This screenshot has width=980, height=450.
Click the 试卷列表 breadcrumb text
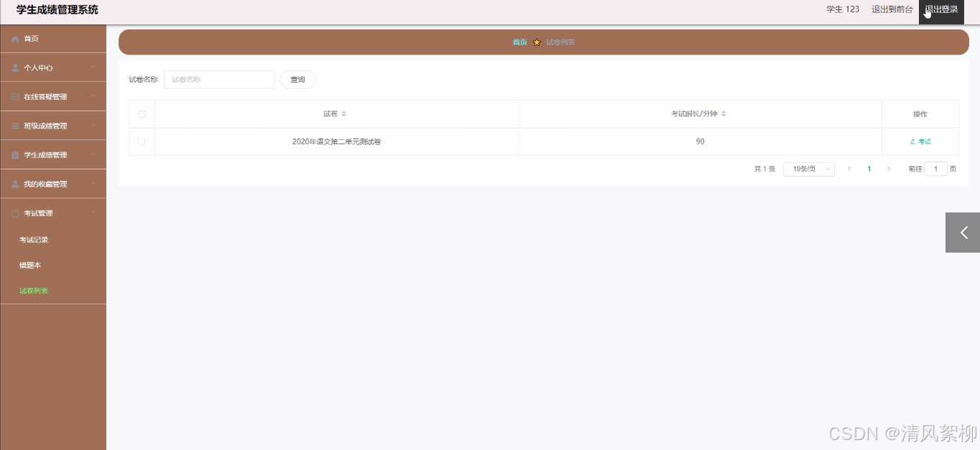click(560, 42)
